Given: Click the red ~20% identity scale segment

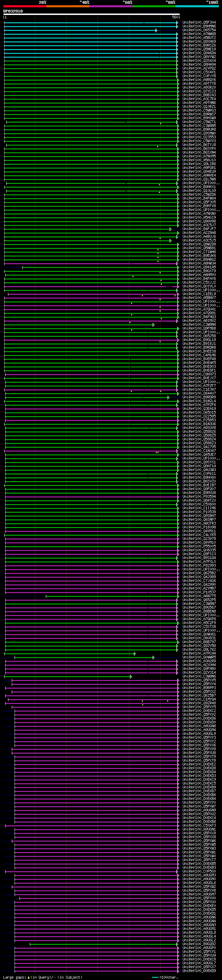Looking at the screenshot, I should (x=25, y=6).
